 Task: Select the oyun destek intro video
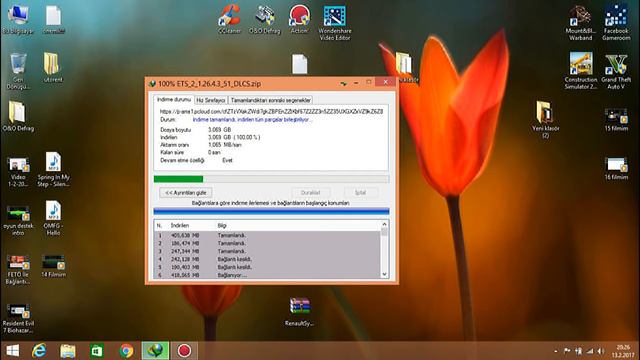click(18, 220)
